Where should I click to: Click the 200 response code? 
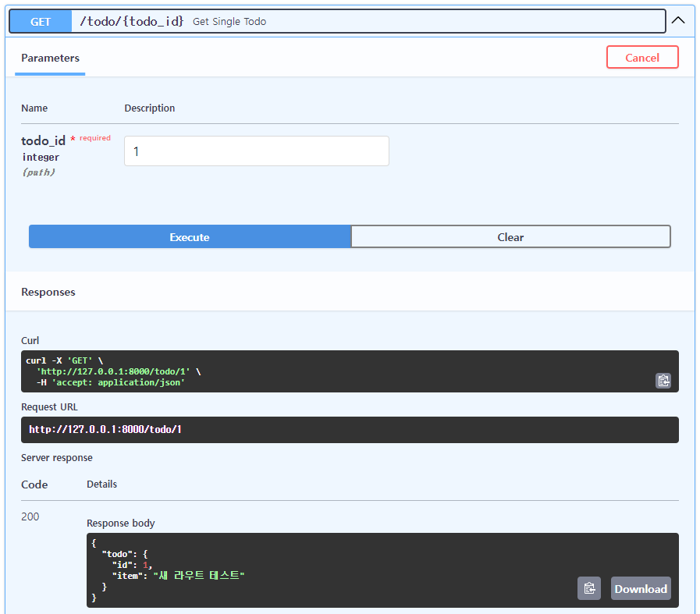pyautogui.click(x=30, y=516)
